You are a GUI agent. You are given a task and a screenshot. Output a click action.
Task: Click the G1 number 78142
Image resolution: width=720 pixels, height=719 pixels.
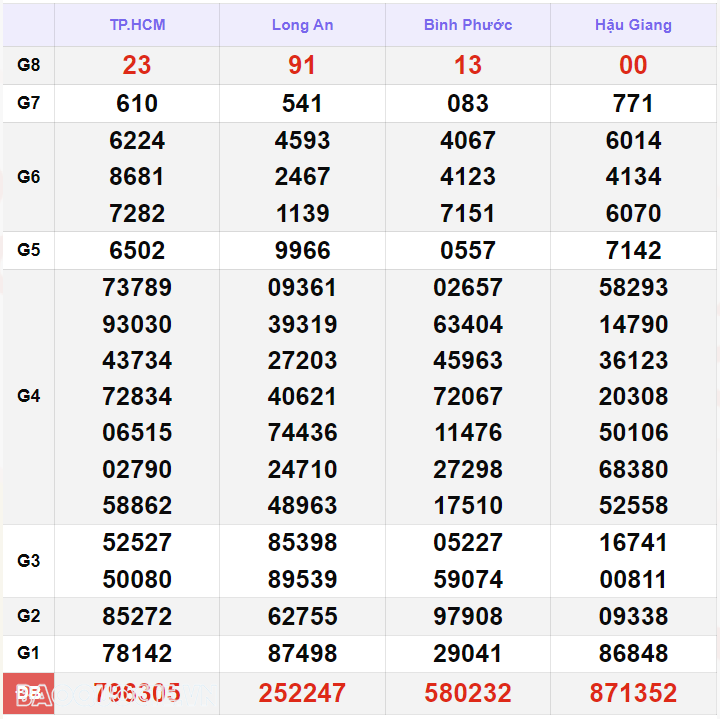pos(137,653)
